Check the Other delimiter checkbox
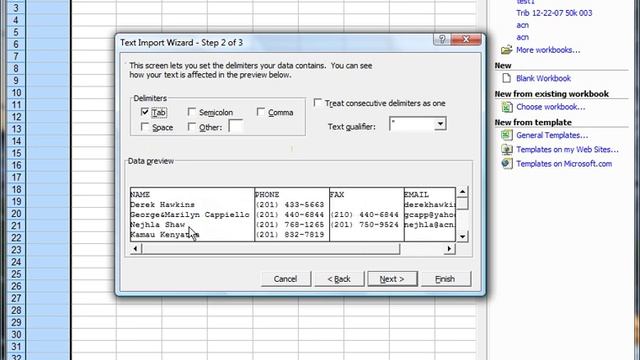This screenshot has width=640, height=360. [x=191, y=127]
